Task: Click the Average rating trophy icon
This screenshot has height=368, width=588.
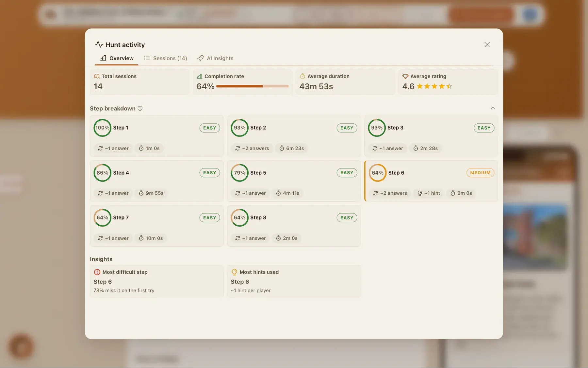Action: click(x=405, y=76)
